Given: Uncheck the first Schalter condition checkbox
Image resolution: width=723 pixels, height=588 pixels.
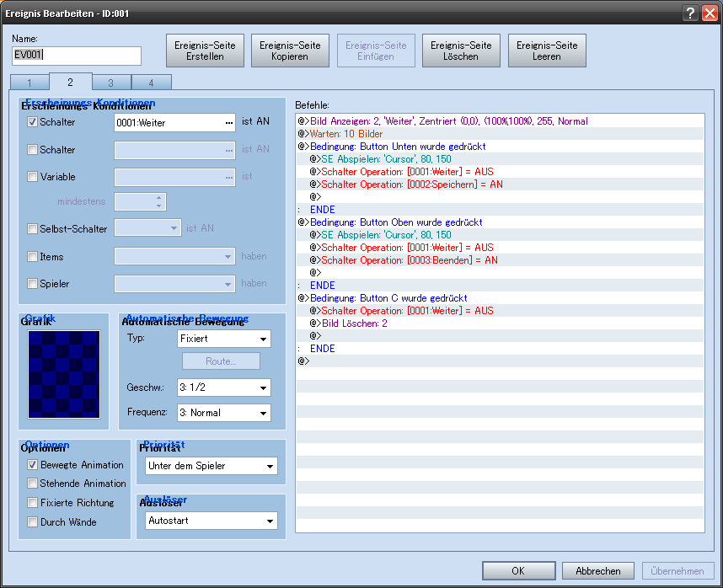Looking at the screenshot, I should pyautogui.click(x=32, y=122).
